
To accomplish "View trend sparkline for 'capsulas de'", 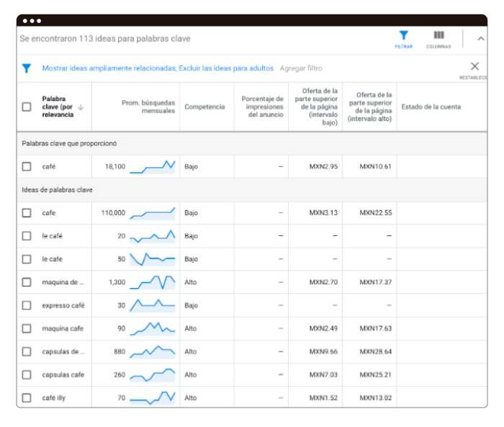I will tap(153, 352).
